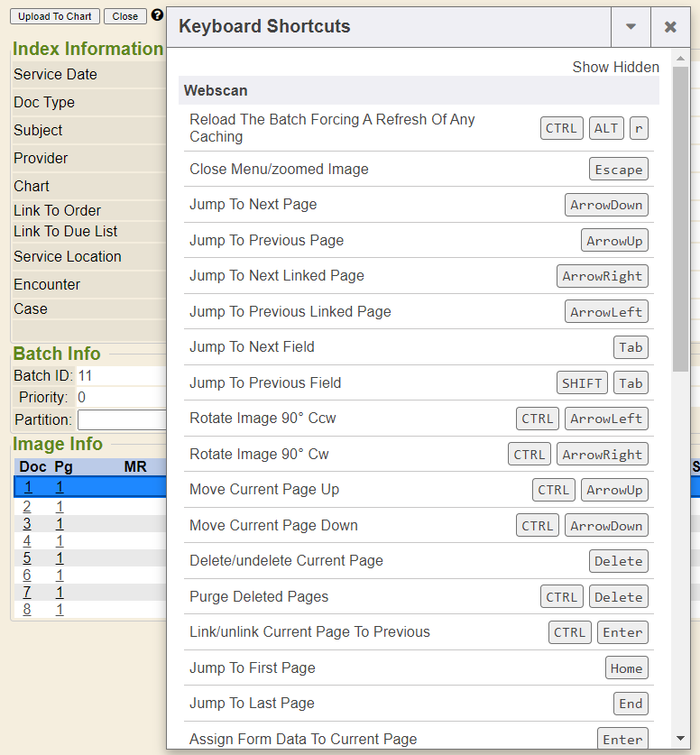Select document 5 in the image list

[27, 557]
